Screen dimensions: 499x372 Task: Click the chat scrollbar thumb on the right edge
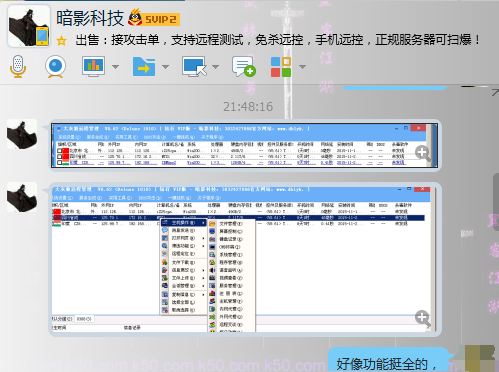pyautogui.click(x=496, y=202)
